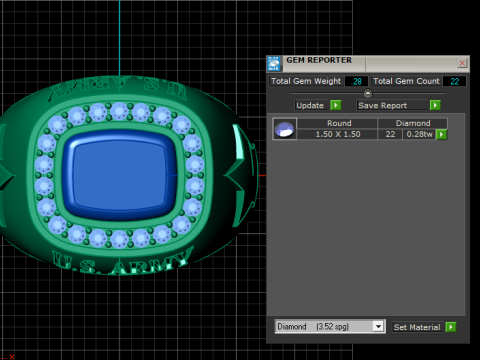Click the green arrow beside Set Material
Viewport: 480px width, 360px height.
coord(451,327)
